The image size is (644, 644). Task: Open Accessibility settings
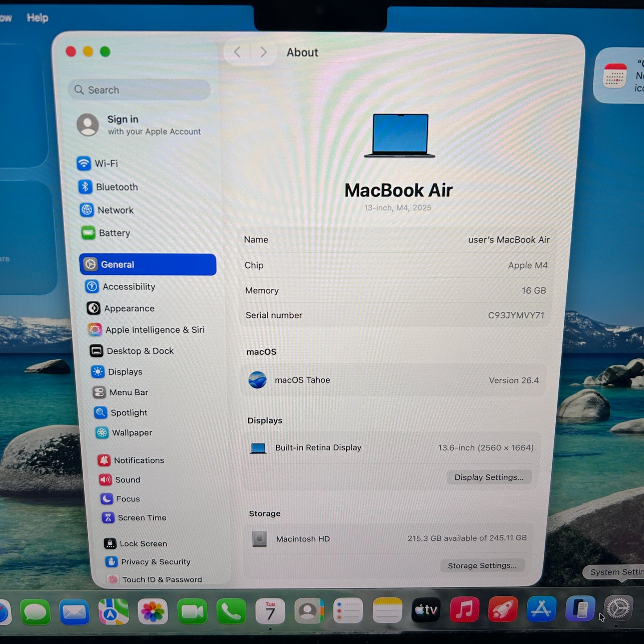(x=129, y=287)
